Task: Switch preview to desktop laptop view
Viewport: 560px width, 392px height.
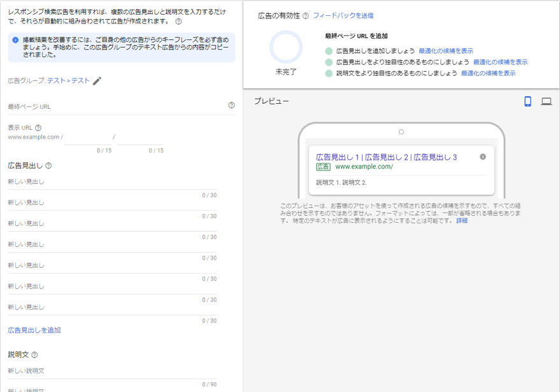Action: click(546, 101)
